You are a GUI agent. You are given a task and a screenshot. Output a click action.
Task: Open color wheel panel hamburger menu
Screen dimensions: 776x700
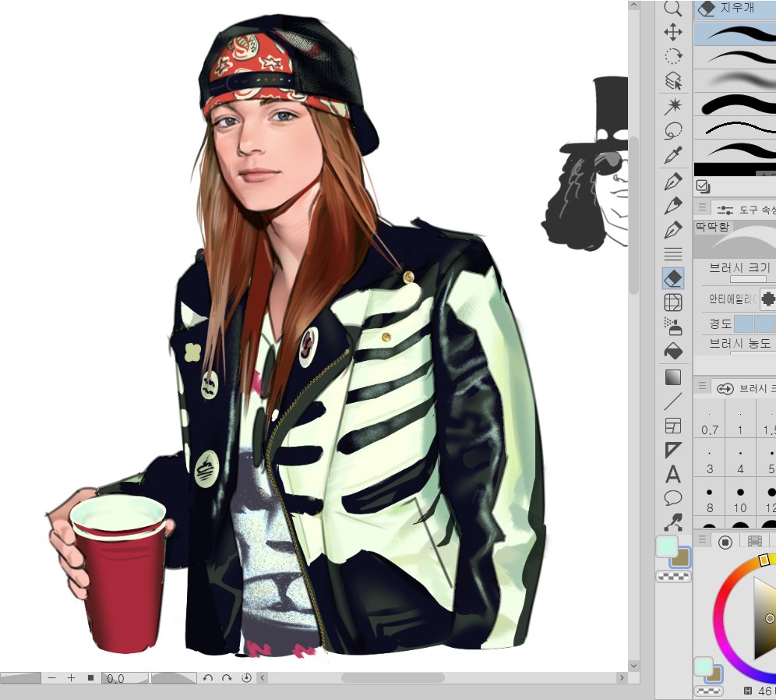[x=702, y=539]
